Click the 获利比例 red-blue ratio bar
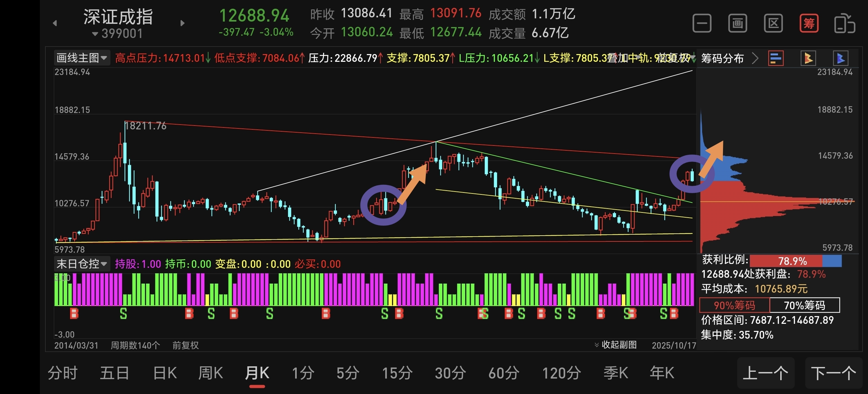The height and width of the screenshot is (394, 868). [795, 261]
